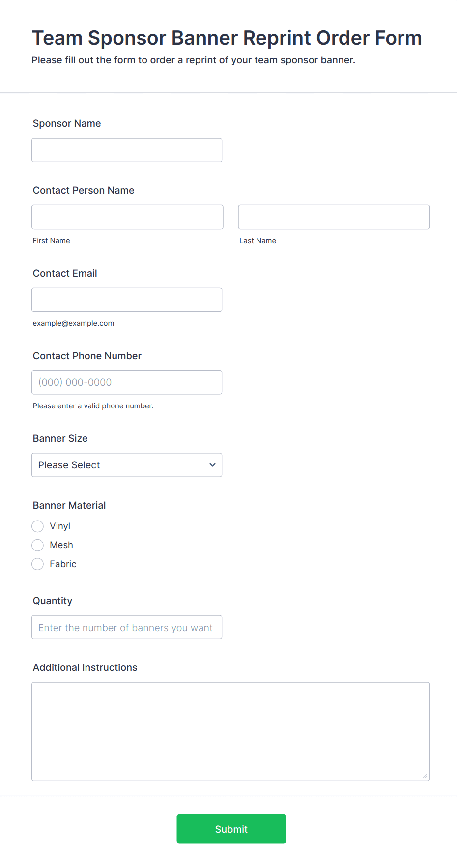Select the Vinyl radio button
The height and width of the screenshot is (868, 457).
point(38,526)
